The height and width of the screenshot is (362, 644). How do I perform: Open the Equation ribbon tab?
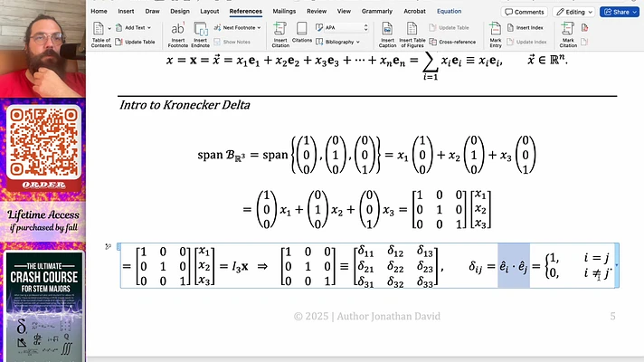(449, 12)
